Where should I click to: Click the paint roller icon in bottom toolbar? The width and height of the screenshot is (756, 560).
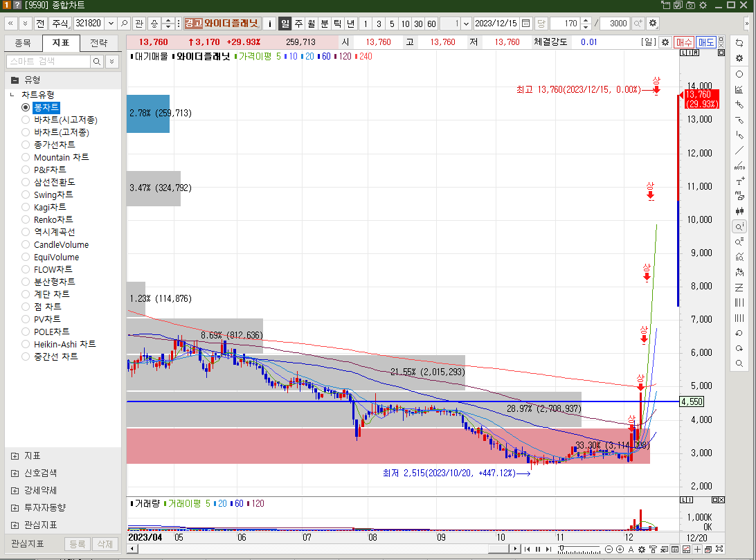[653, 550]
